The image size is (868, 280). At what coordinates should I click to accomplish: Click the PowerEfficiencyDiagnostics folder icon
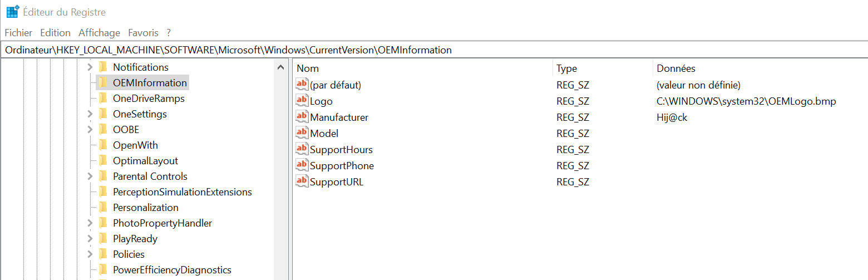(x=102, y=269)
